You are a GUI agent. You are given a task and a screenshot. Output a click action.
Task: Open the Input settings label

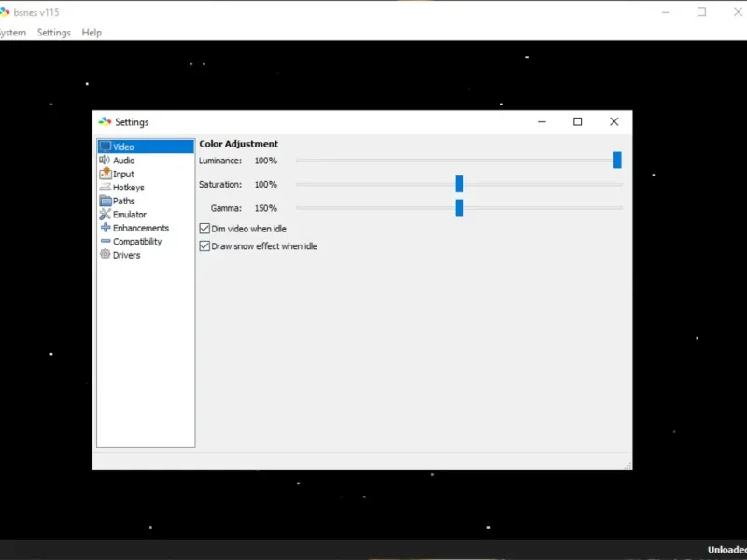point(123,174)
